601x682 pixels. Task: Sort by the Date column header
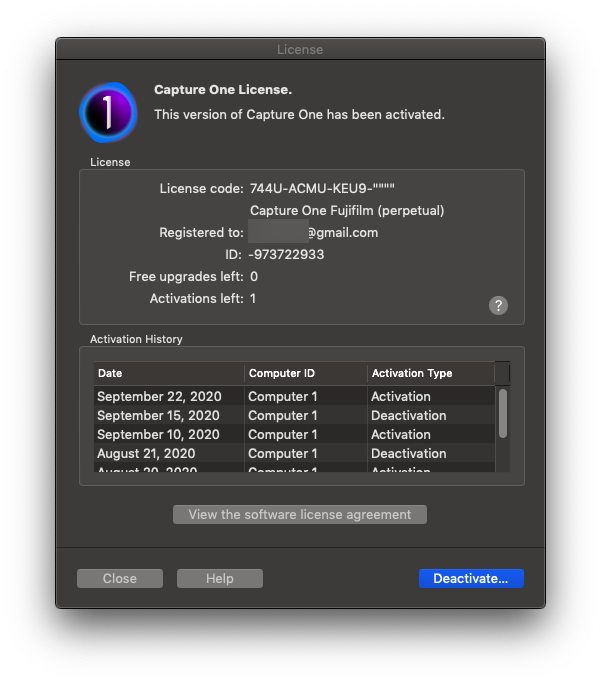(169, 373)
